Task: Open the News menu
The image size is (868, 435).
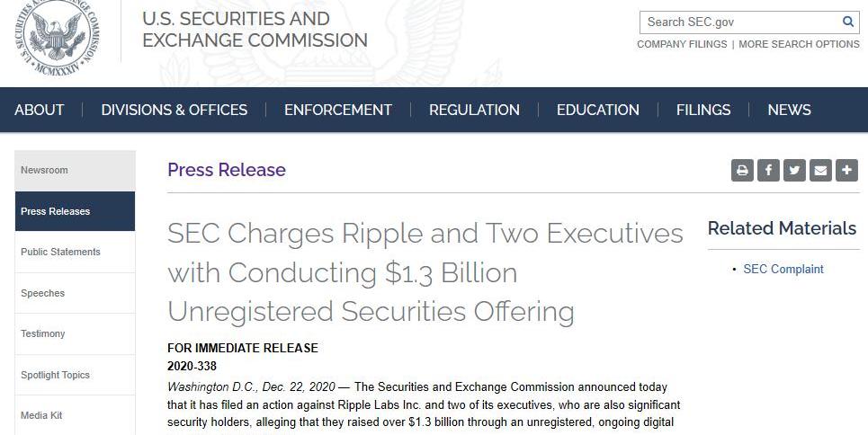Action: coord(789,110)
